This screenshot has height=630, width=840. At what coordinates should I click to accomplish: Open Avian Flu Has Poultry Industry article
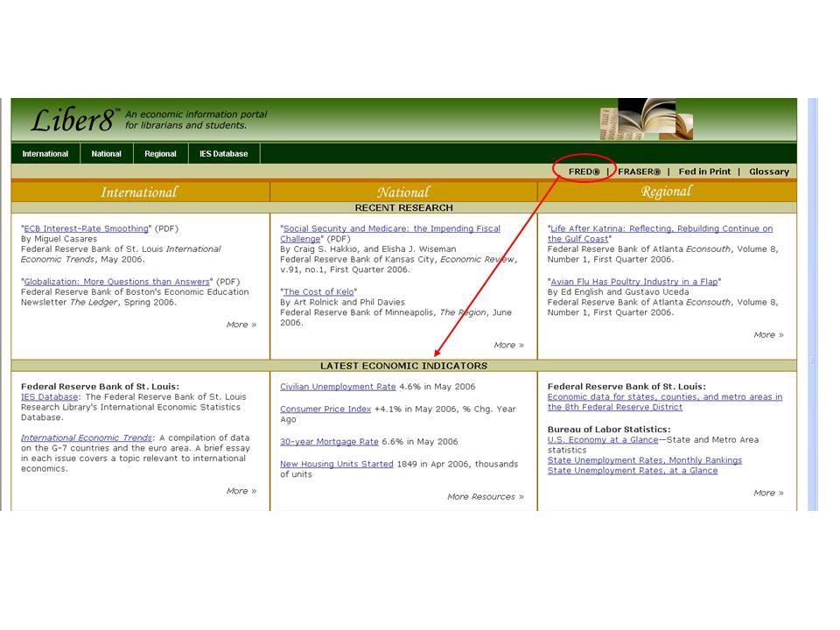(x=634, y=281)
